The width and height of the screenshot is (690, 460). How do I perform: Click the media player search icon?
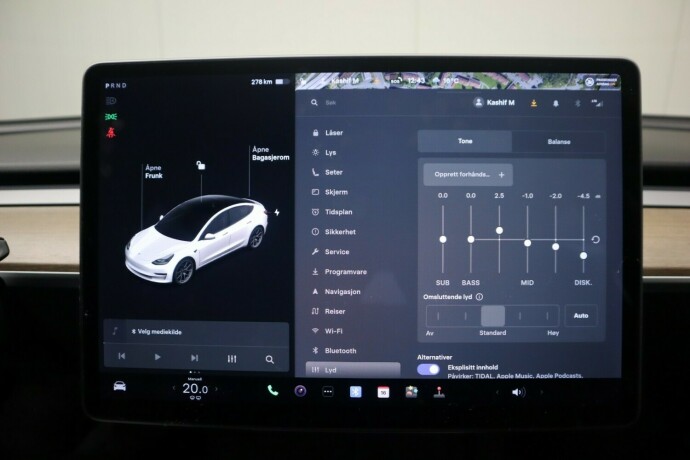point(270,360)
